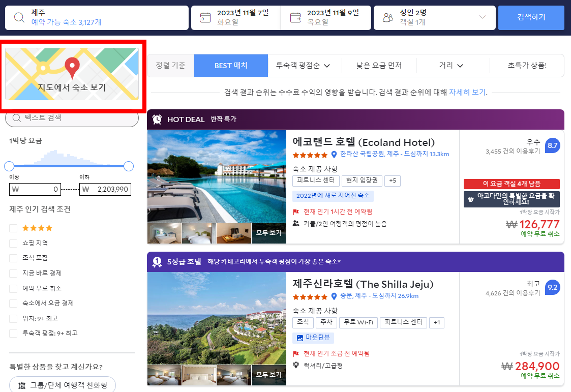Check 투숙객 평점: 9+ 최고 filter
The width and height of the screenshot is (571, 392).
pyautogui.click(x=13, y=334)
